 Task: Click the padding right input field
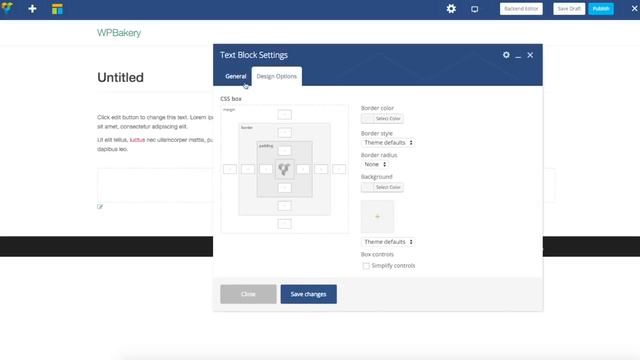coord(303,169)
